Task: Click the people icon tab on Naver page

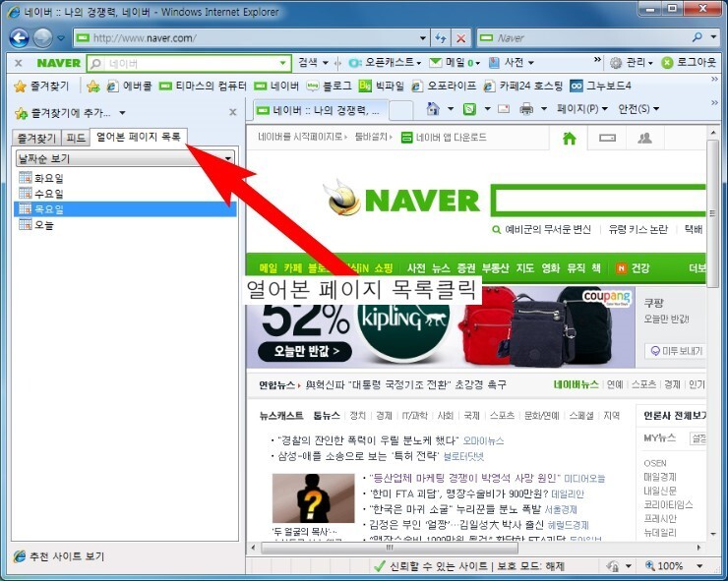Action: click(644, 139)
